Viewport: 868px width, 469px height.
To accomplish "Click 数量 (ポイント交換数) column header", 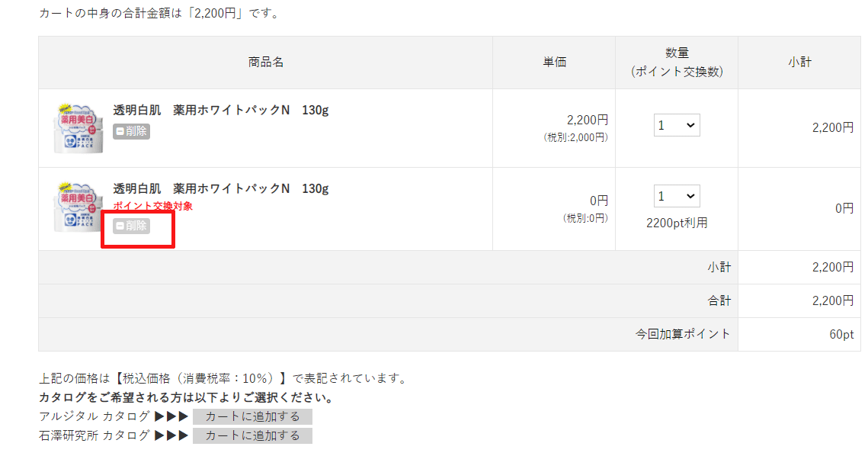I will [x=677, y=62].
